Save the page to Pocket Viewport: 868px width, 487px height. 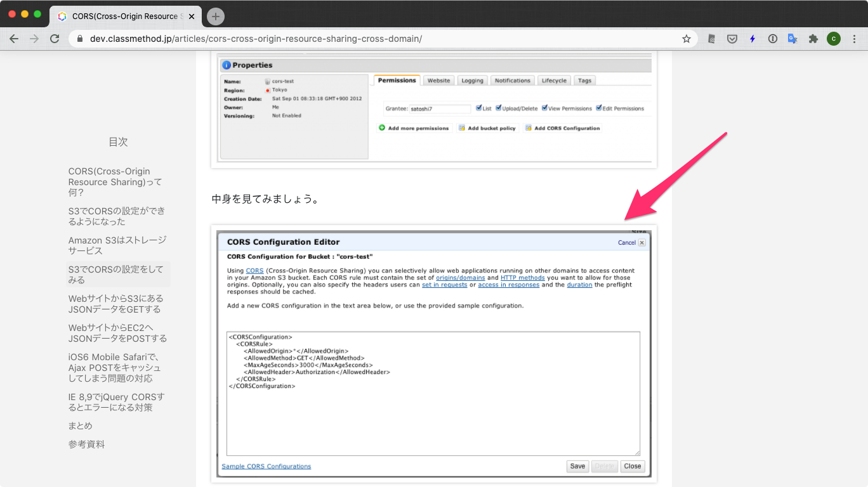pos(732,39)
